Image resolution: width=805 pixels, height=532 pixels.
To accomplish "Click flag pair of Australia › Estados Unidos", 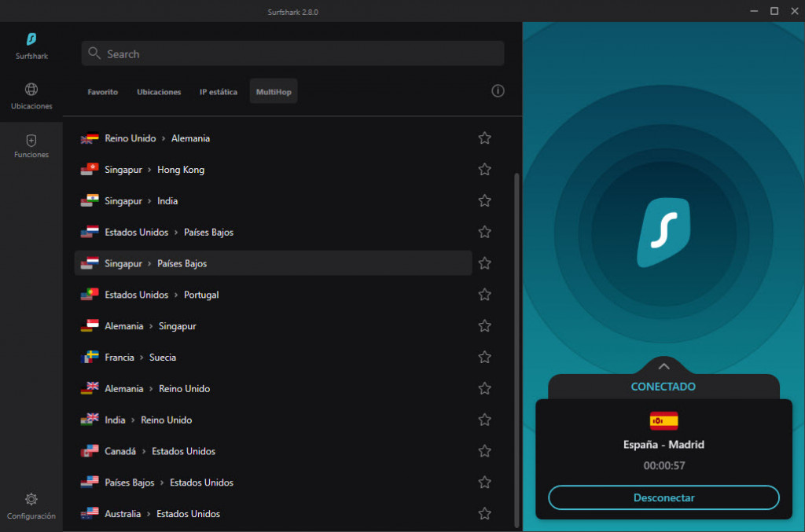I will pos(90,513).
